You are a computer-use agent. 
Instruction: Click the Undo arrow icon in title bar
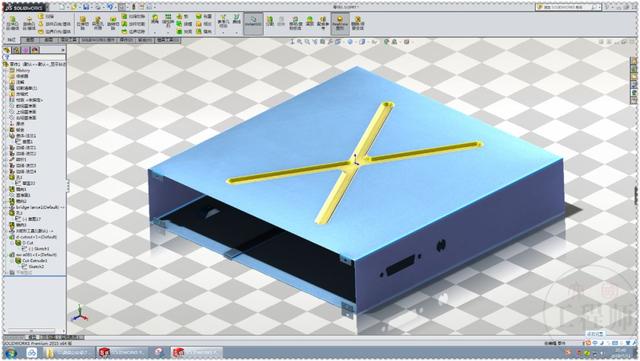(110, 7)
